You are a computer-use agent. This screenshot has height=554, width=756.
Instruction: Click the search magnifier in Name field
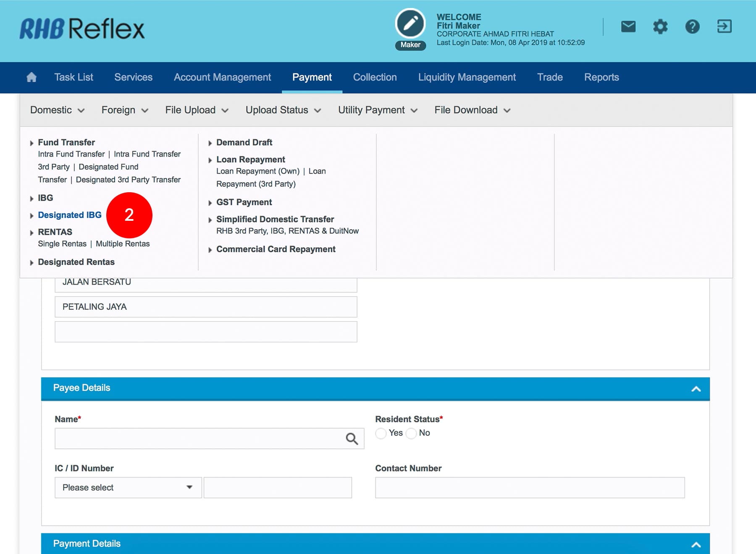pyautogui.click(x=352, y=439)
